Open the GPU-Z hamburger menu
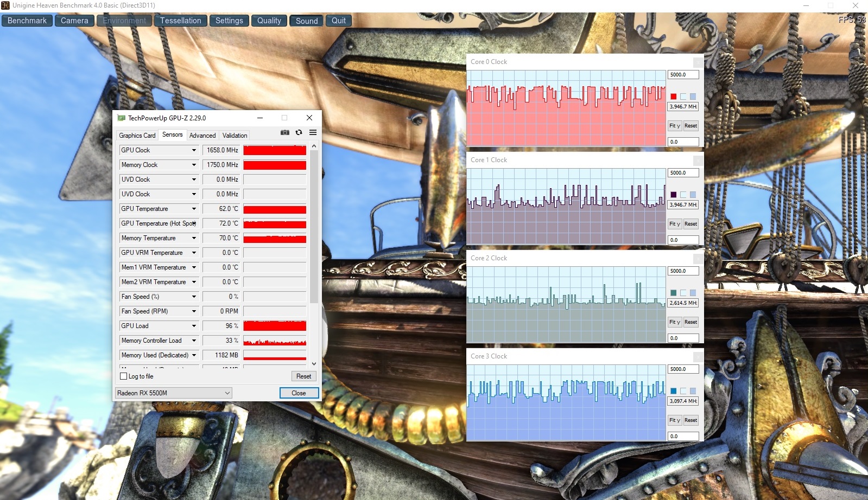 tap(313, 132)
